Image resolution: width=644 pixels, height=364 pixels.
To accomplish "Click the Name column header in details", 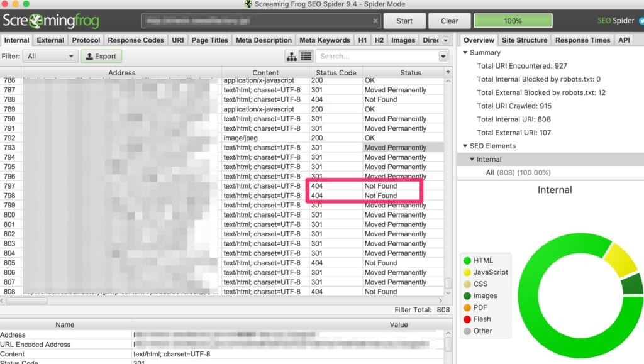I will click(x=65, y=324).
